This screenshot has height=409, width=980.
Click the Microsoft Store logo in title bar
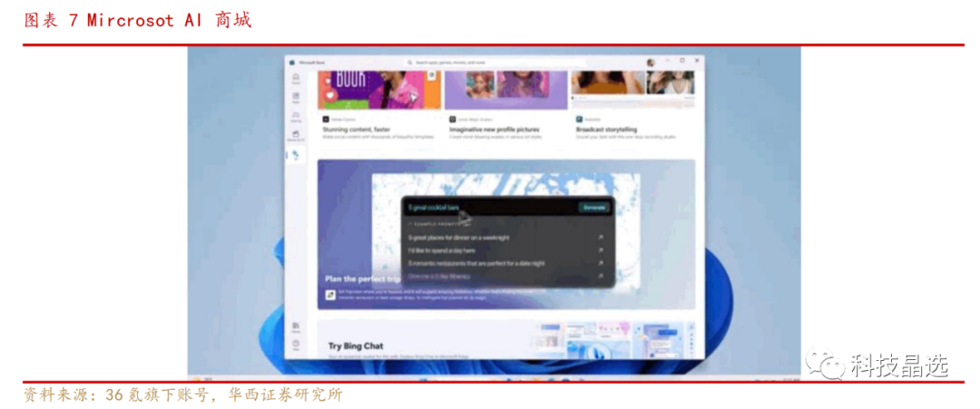tap(292, 63)
